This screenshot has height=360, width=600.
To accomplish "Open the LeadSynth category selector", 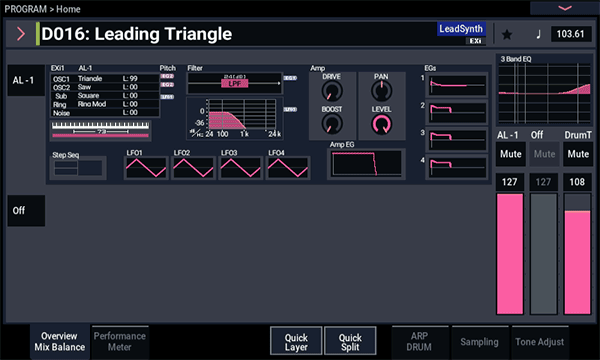I will click(x=461, y=29).
